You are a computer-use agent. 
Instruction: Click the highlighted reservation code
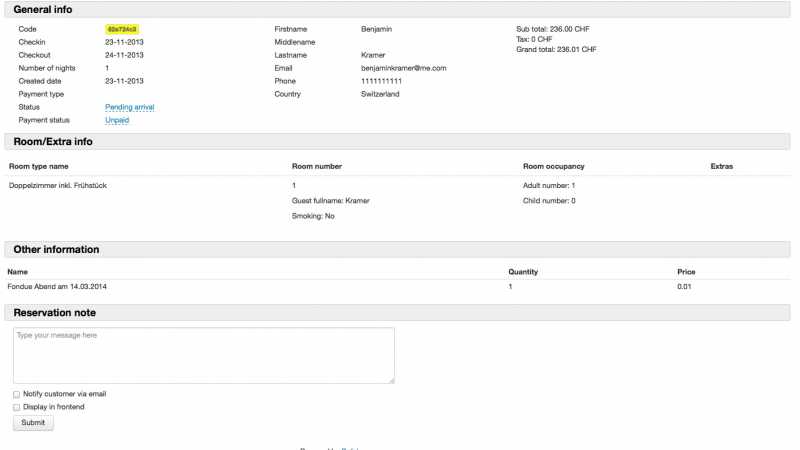click(x=121, y=30)
